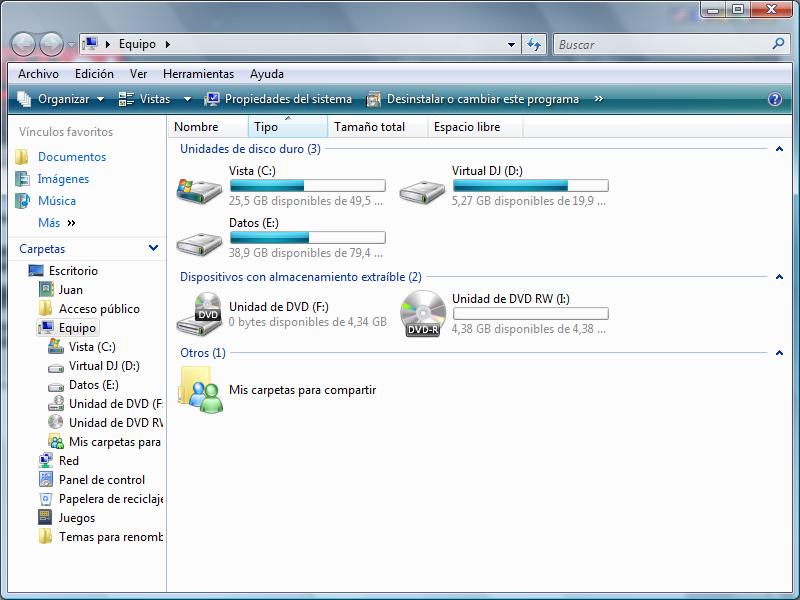The image size is (800, 600).
Task: Click Unidades de disco duro (3) header
Action: tap(250, 149)
